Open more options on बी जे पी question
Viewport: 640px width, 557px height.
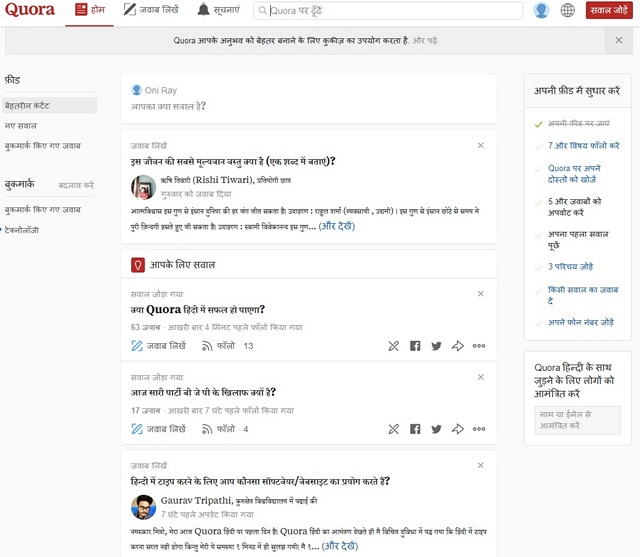479,429
